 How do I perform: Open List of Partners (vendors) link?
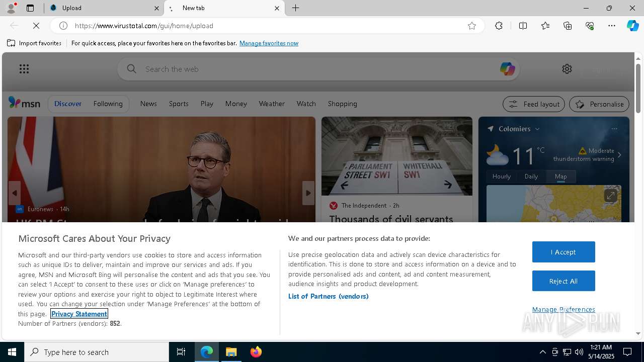click(329, 296)
